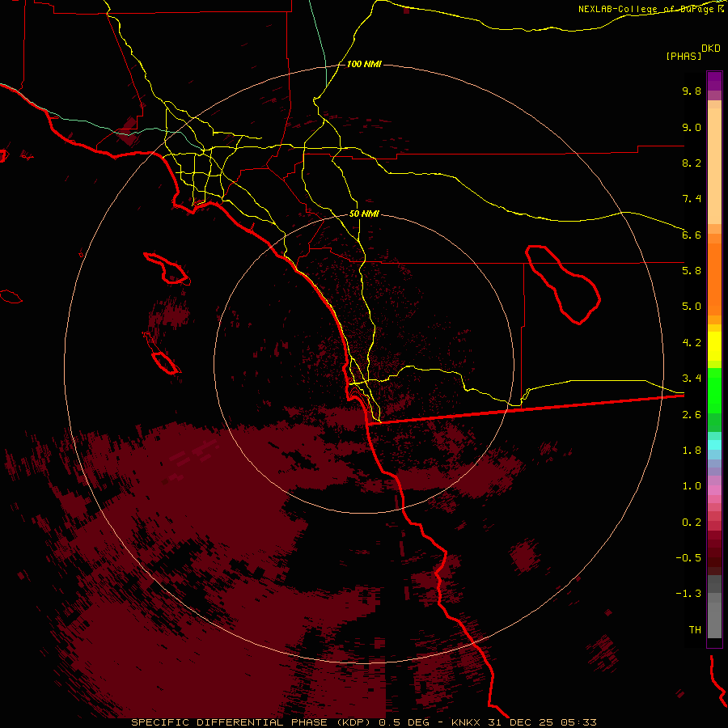Click the DKD label above the legend

pyautogui.click(x=711, y=49)
